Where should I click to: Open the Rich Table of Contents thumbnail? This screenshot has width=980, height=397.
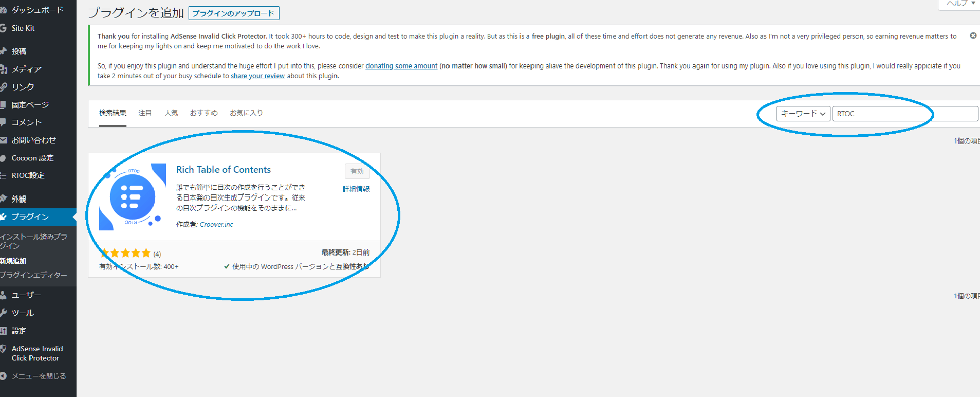133,197
